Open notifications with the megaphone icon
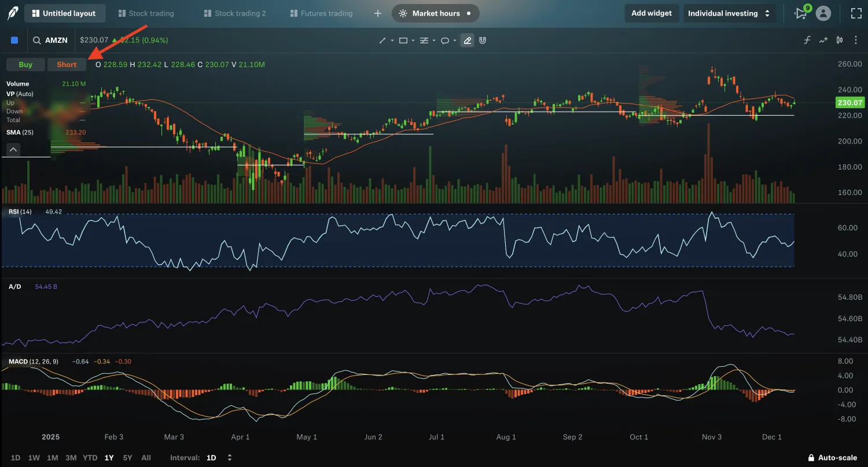Viewport: 868px width, 467px height. 800,13
